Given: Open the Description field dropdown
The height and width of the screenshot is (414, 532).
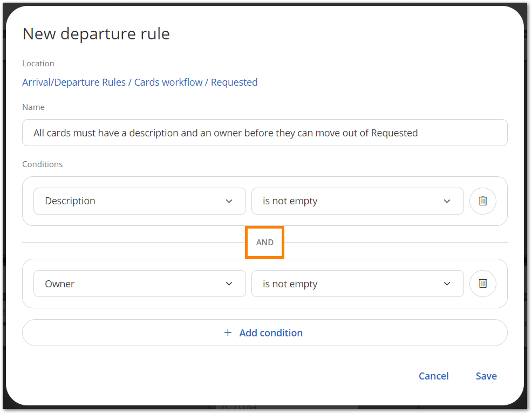Looking at the screenshot, I should (x=140, y=201).
